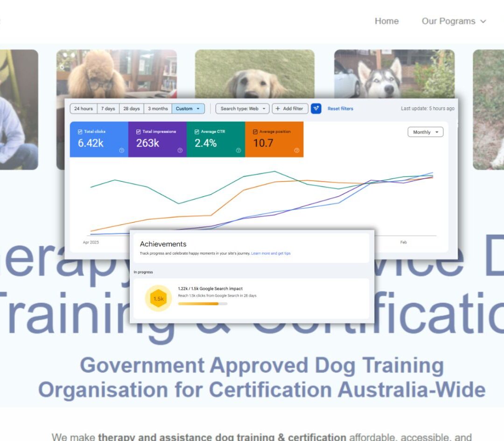Click 'Last update: 5 hours ago' text
Image resolution: width=504 pixels, height=441 pixels.
click(x=427, y=109)
